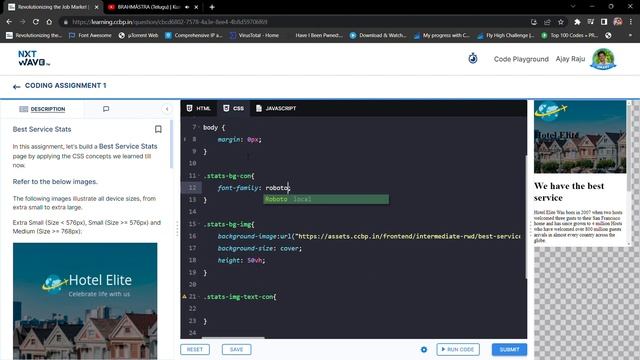Select the CSS editor tab

[234, 108]
